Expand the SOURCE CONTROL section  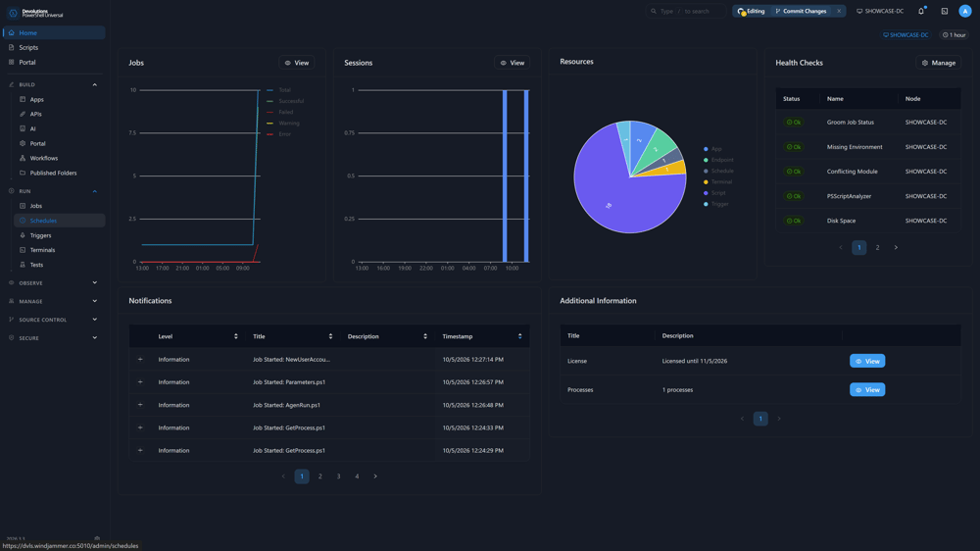pos(94,320)
